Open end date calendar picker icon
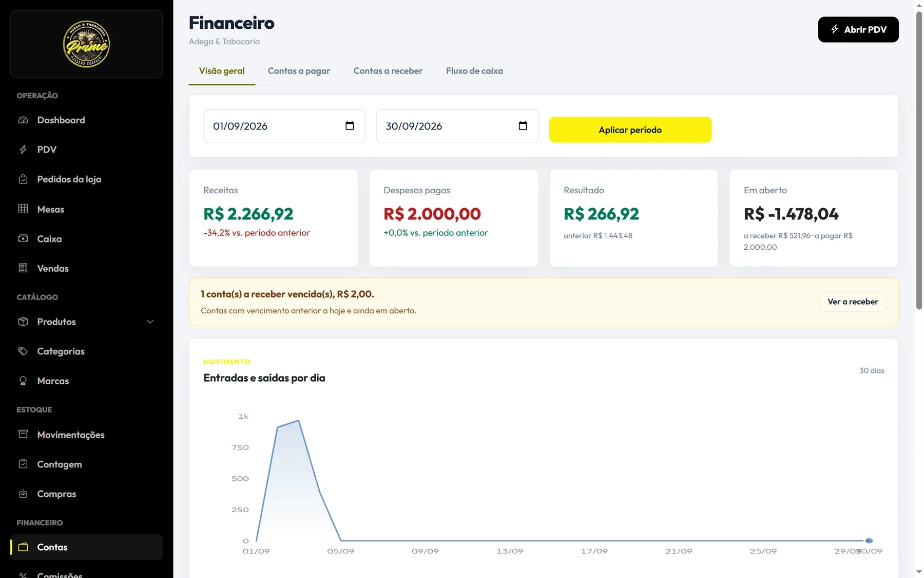 [x=523, y=126]
